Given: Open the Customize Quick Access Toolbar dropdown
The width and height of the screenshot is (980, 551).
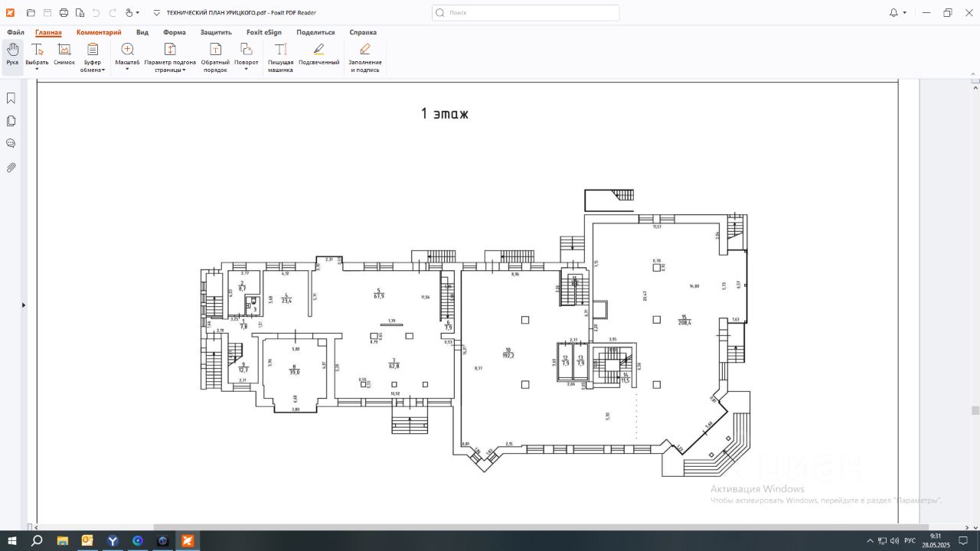Looking at the screenshot, I should [x=156, y=13].
